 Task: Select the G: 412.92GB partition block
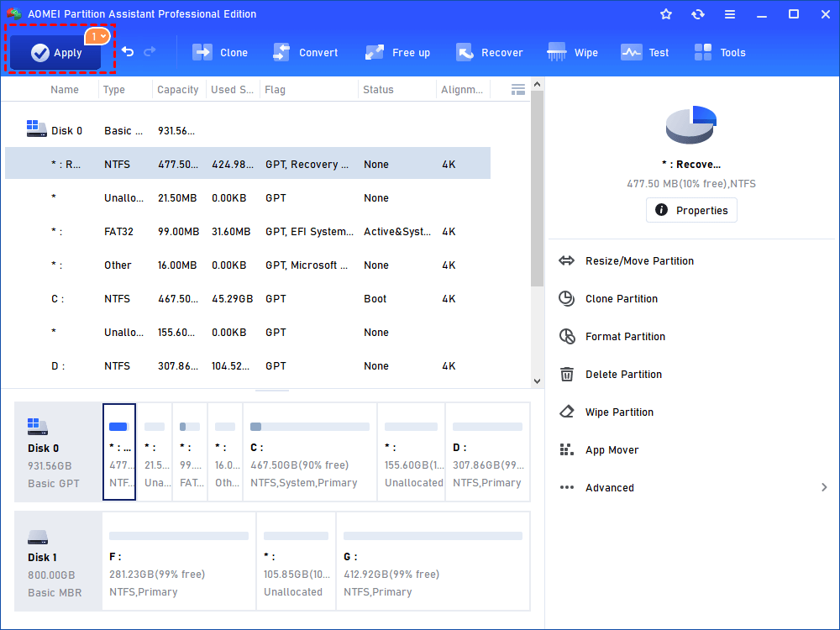click(x=433, y=561)
